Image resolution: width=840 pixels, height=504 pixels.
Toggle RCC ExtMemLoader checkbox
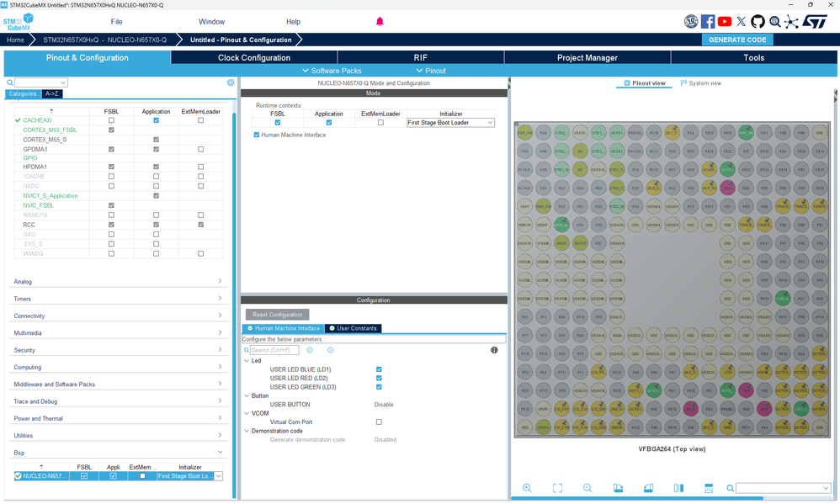coord(201,225)
